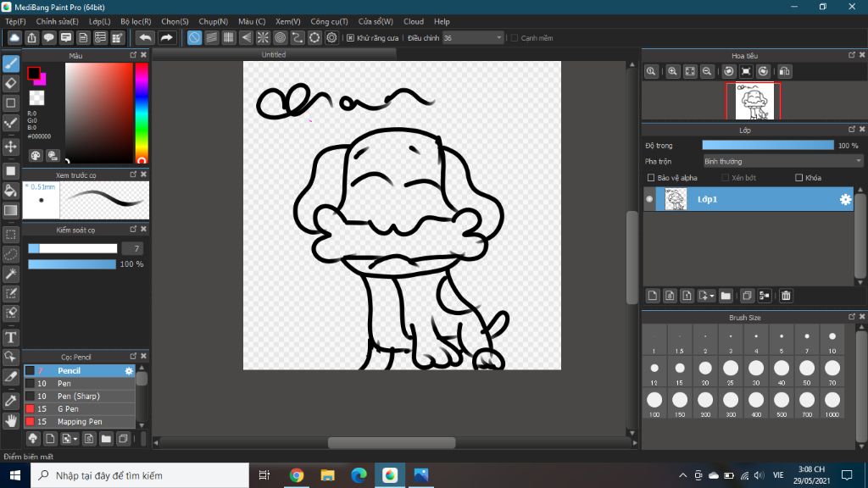
Task: Select the Eraser tool
Action: [x=11, y=84]
